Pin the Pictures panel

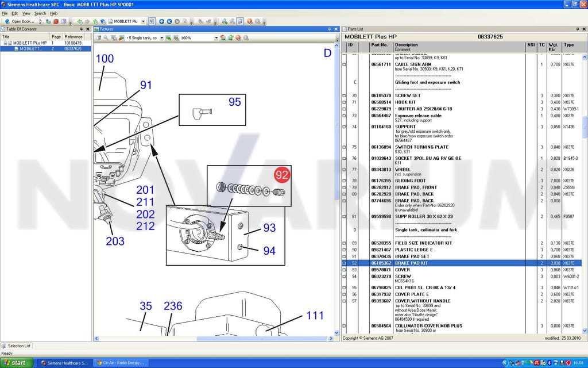329,29
